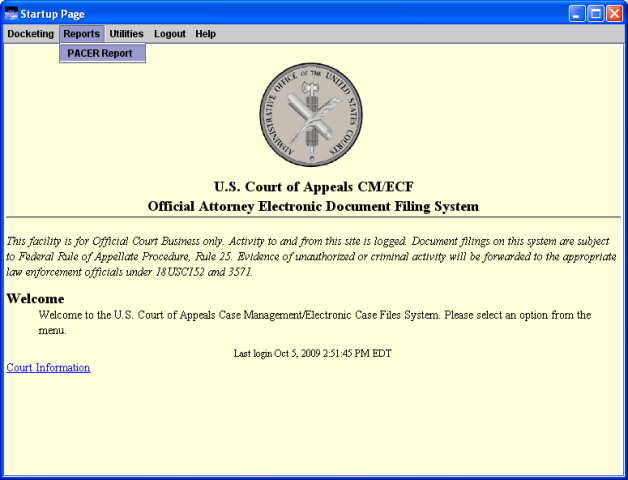Click "Official Attorney Electronic Document Filing System" heading
Viewport: 628px width, 480px height.
click(x=313, y=206)
